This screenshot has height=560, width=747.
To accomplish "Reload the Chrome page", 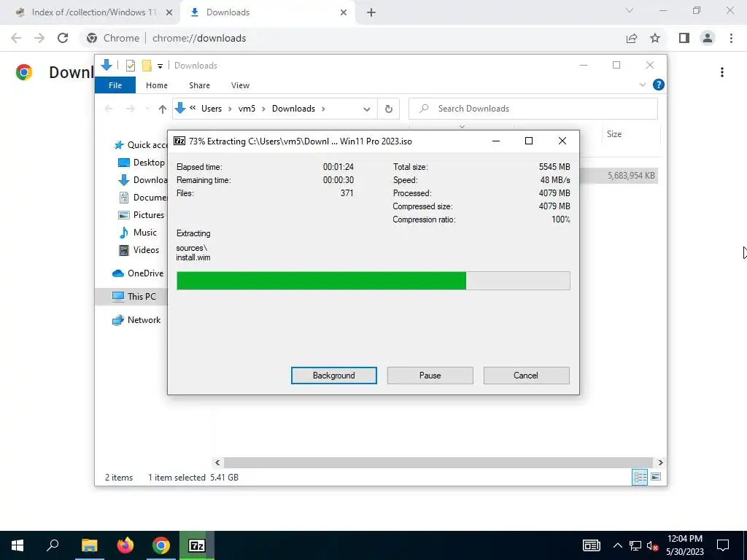I will coord(63,38).
